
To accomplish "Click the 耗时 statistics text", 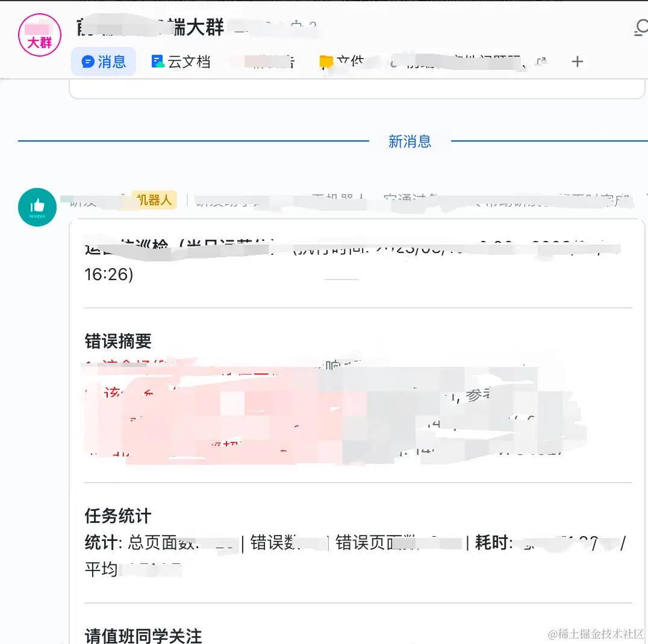I will [x=505, y=543].
